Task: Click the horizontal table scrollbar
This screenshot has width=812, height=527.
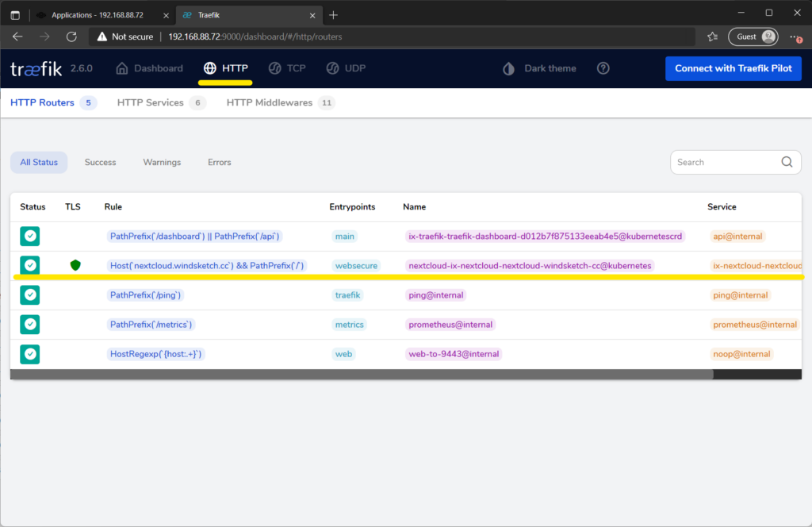Action: (362, 374)
